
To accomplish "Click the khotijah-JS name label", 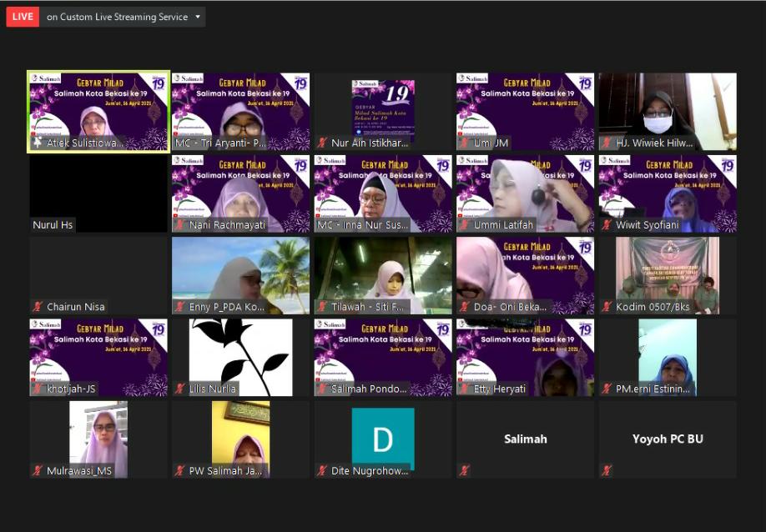I will pos(71,389).
